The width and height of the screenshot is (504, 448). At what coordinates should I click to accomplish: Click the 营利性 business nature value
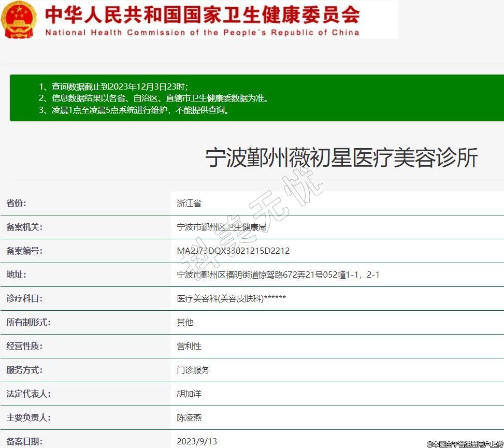(189, 346)
